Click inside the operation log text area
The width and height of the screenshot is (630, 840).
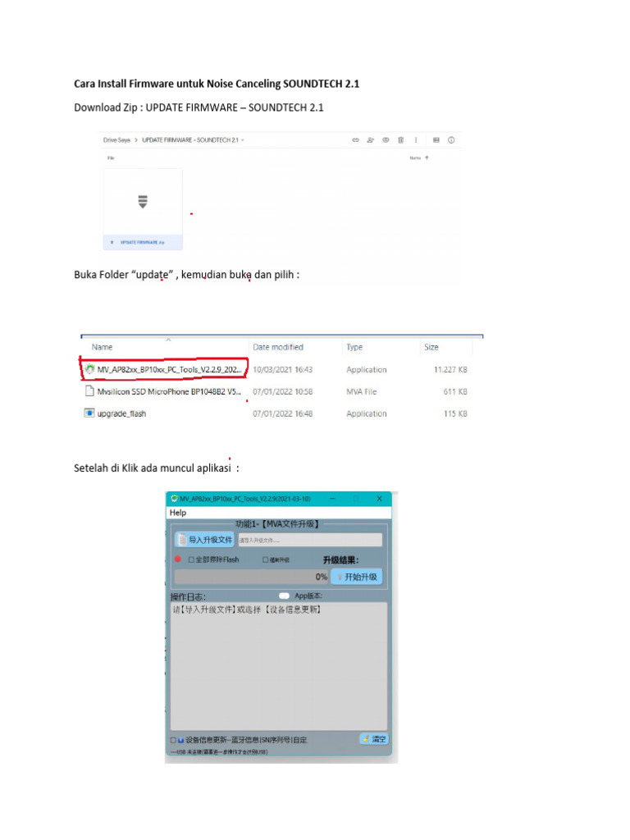pos(279,666)
